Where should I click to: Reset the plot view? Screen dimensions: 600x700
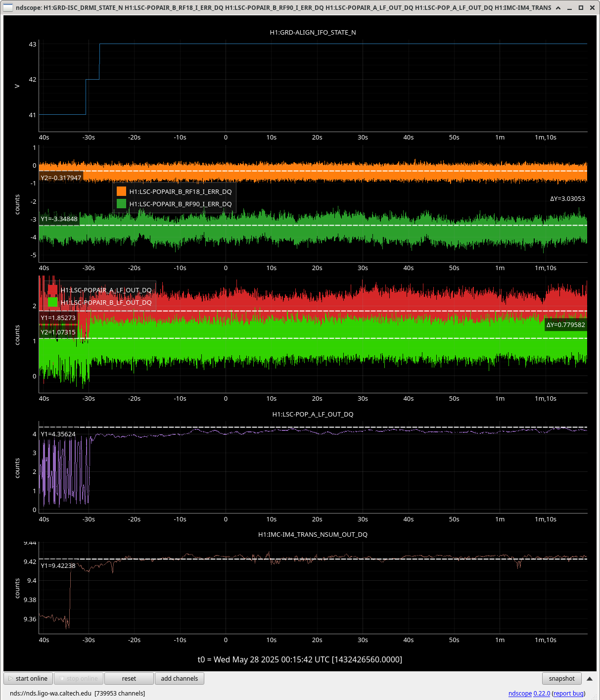[129, 678]
